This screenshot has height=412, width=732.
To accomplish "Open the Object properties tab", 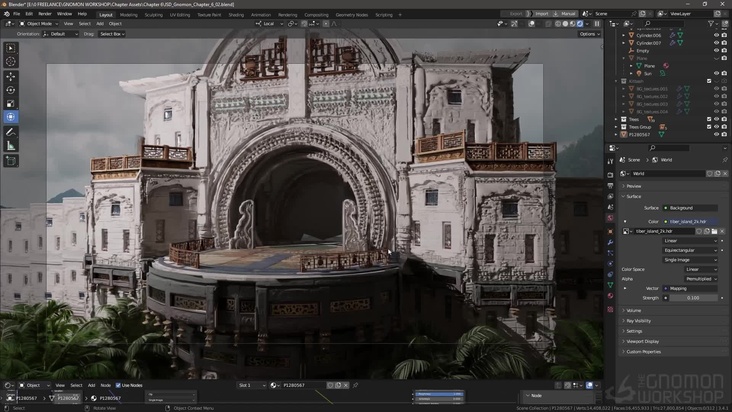I will tap(610, 231).
